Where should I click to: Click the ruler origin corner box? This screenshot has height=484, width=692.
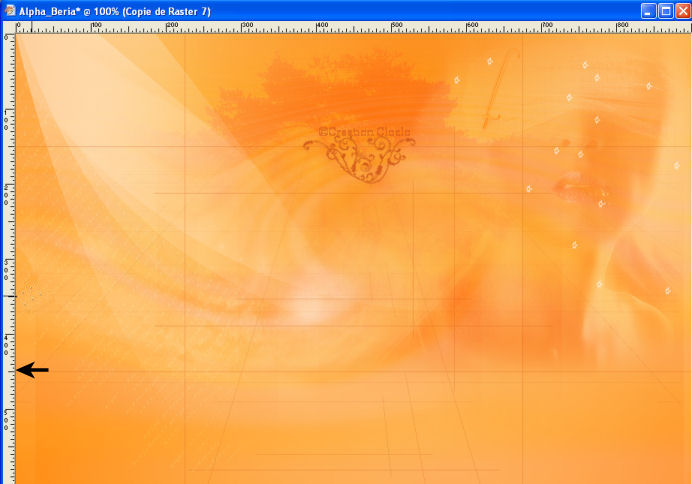click(x=7, y=27)
